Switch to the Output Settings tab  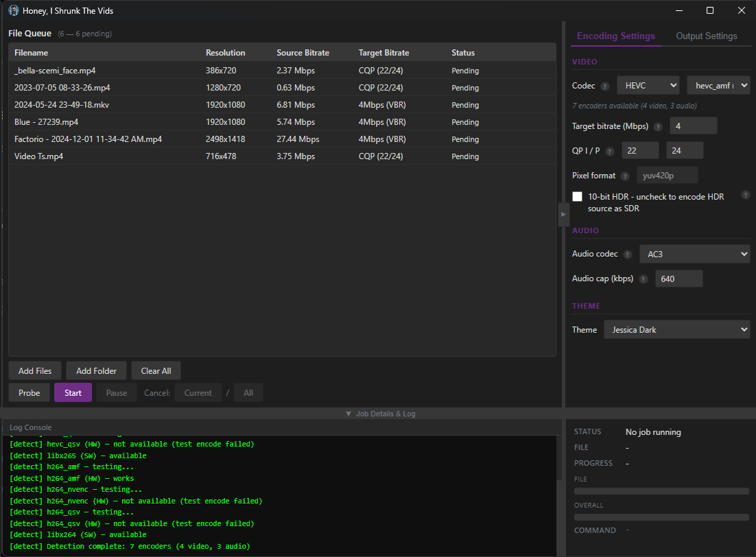click(706, 36)
